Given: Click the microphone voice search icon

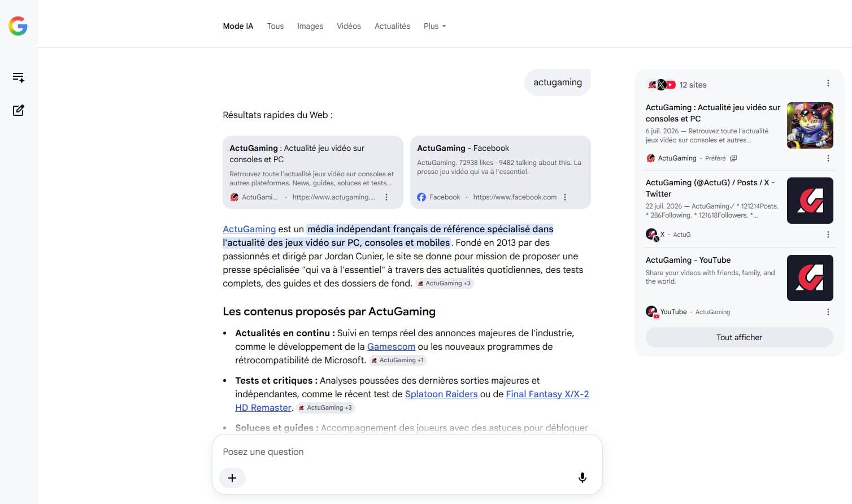Looking at the screenshot, I should 582,478.
